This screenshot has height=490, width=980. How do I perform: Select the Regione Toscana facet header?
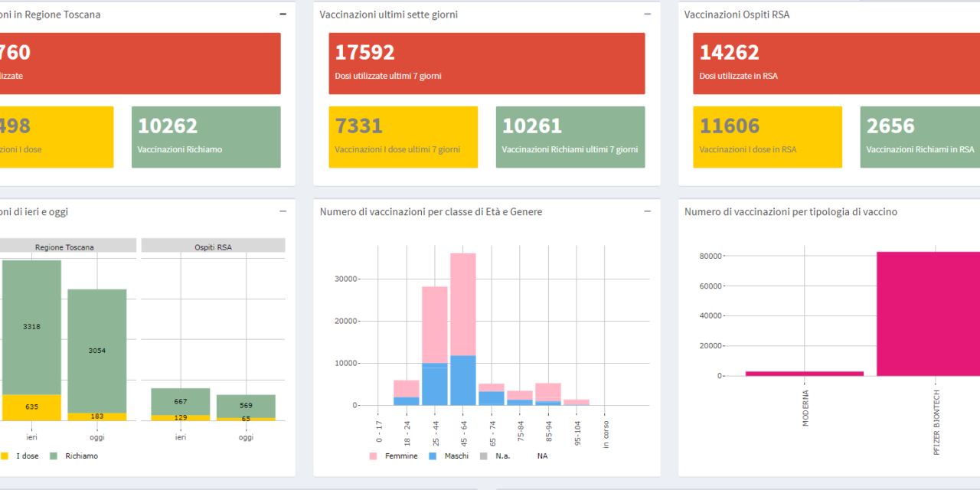(64, 247)
